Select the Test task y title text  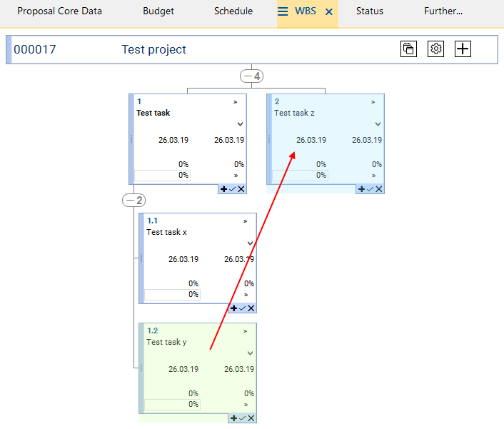tap(166, 342)
